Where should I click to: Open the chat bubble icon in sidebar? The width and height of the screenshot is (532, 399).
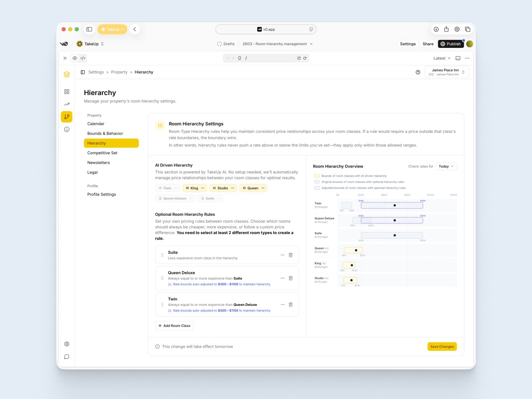tap(67, 356)
